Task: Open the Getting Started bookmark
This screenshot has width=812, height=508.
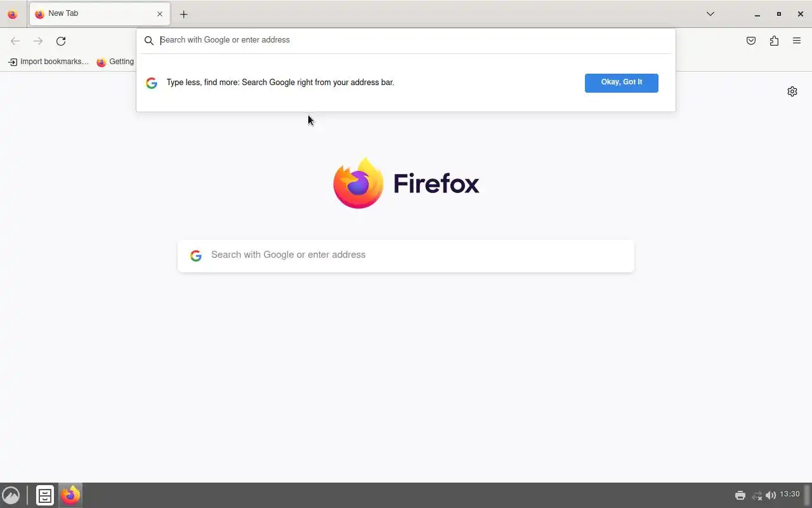Action: (x=115, y=62)
